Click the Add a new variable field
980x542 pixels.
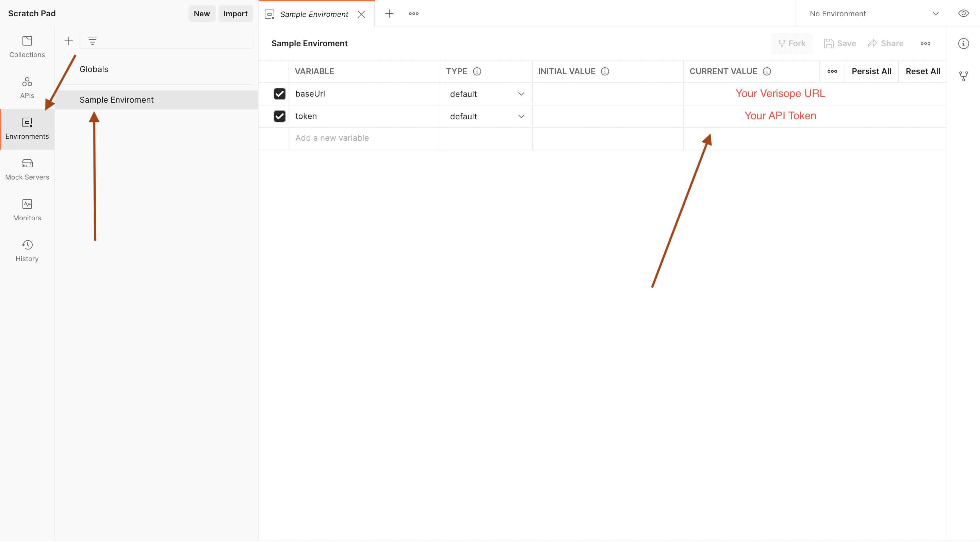pos(364,137)
